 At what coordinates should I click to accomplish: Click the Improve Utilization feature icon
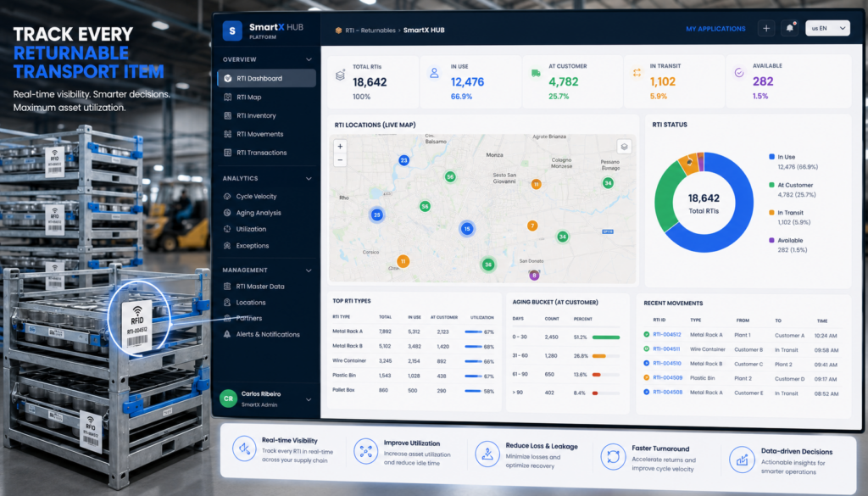[x=365, y=451]
